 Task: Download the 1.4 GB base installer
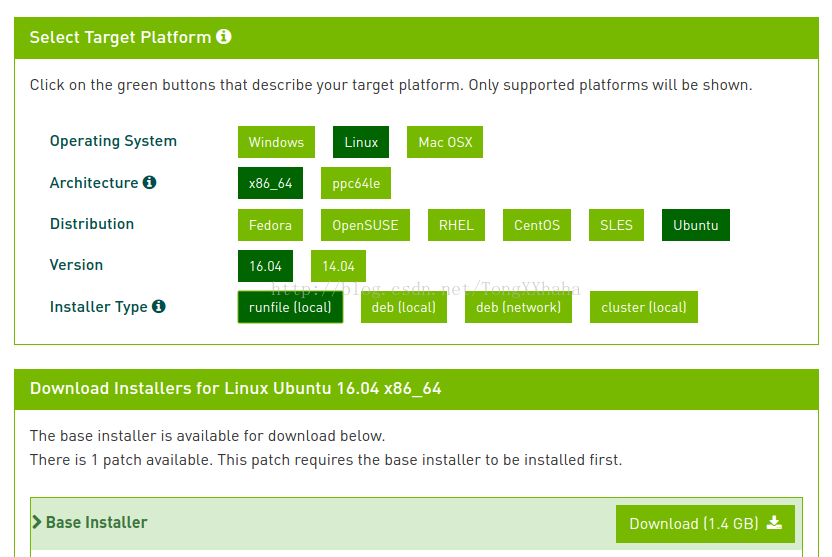706,524
